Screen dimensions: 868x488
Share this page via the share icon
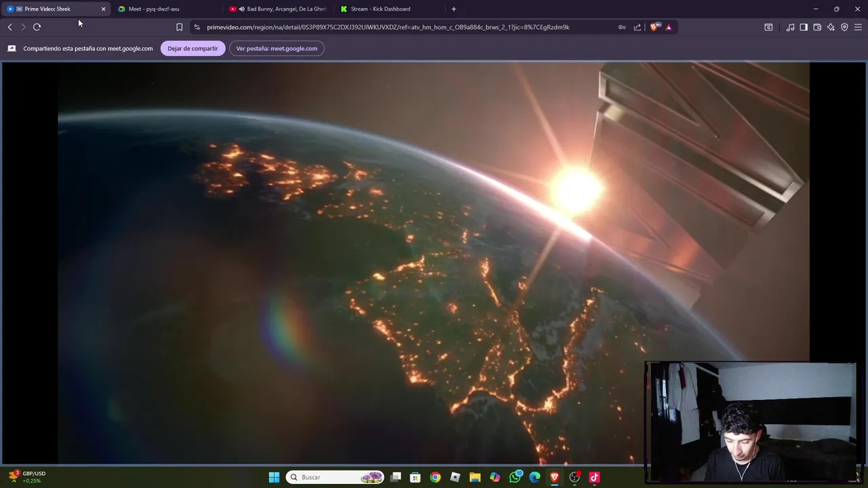[x=637, y=27]
